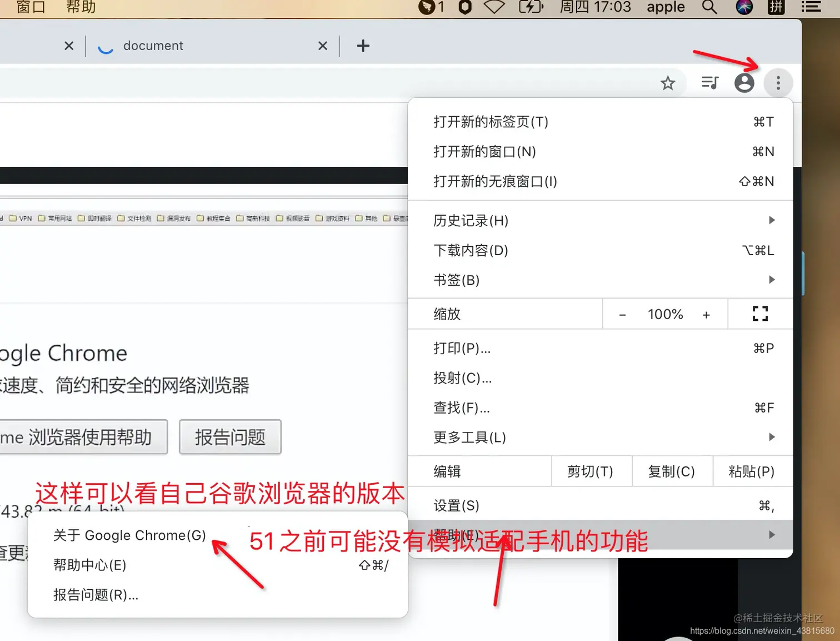The height and width of the screenshot is (641, 840).
Task: Open the media controls icon in toolbar
Action: click(x=709, y=83)
